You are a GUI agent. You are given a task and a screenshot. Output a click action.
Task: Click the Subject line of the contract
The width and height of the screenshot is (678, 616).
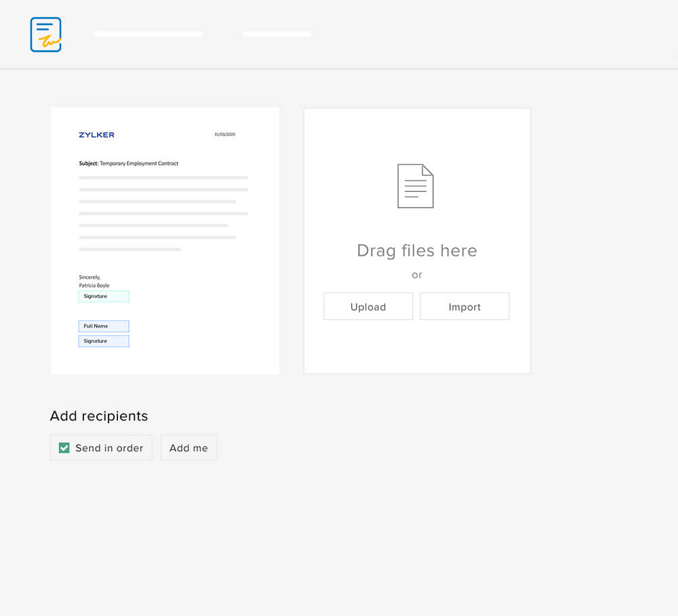coord(129,163)
